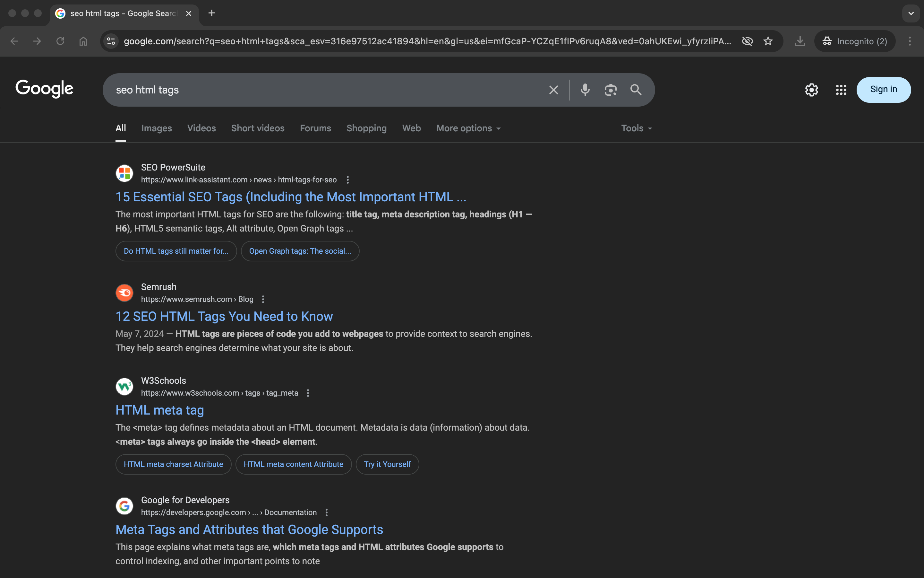Open more options for Semrush result

coord(263,299)
